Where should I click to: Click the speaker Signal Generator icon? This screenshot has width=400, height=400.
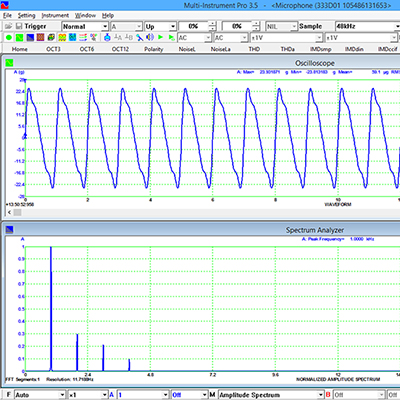150,37
